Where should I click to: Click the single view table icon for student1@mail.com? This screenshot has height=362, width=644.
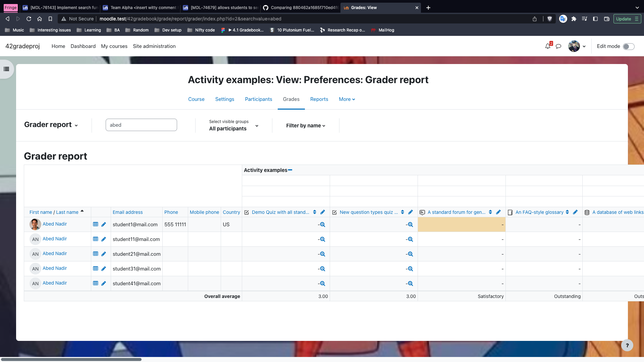[96, 224]
